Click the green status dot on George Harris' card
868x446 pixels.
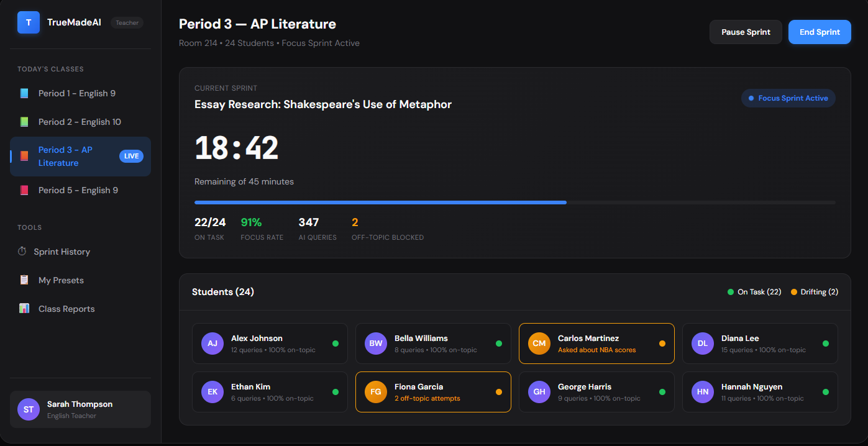click(662, 392)
